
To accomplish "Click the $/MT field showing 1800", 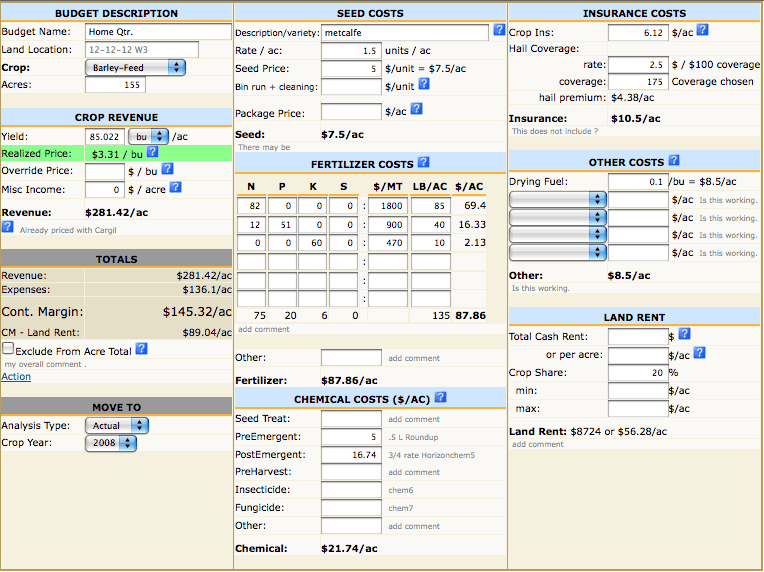I will click(x=388, y=206).
